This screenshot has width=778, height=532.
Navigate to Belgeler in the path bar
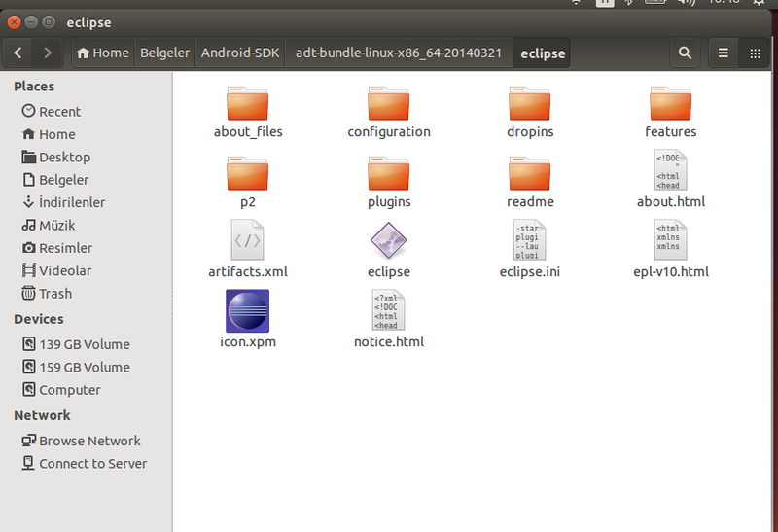click(x=164, y=53)
